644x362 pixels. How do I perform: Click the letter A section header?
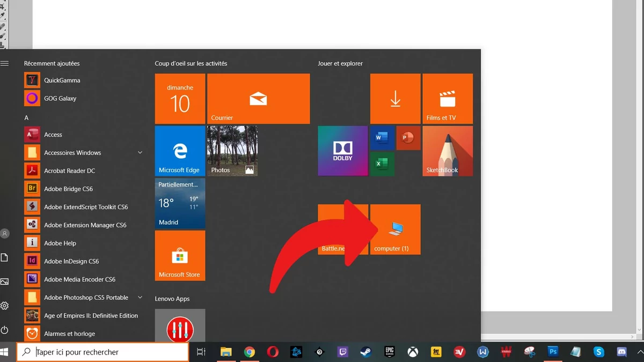click(x=26, y=117)
